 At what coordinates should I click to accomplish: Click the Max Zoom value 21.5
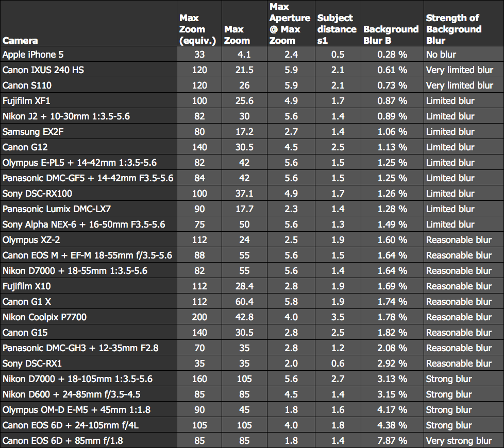pyautogui.click(x=244, y=70)
